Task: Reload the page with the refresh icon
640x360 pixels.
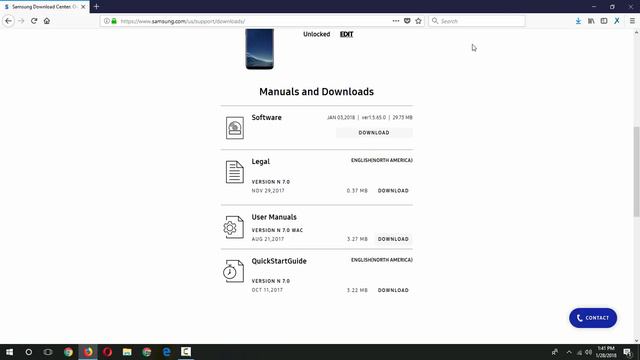Action: (x=34, y=21)
